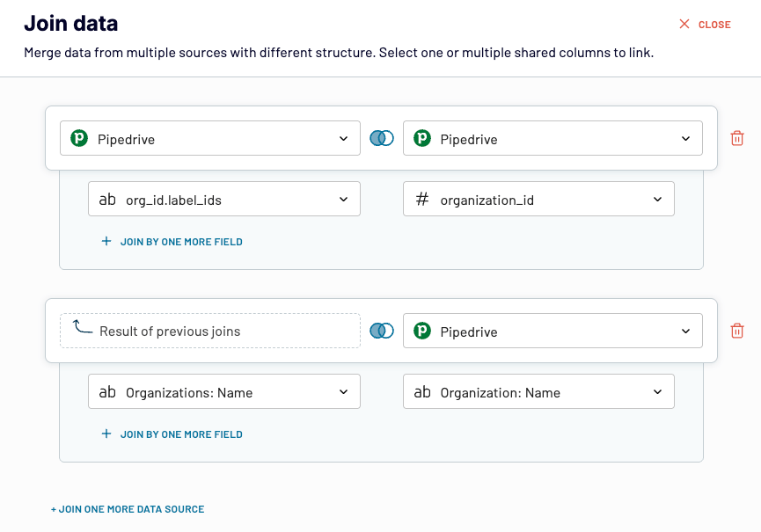Open the organization_id field dropdown

click(538, 199)
